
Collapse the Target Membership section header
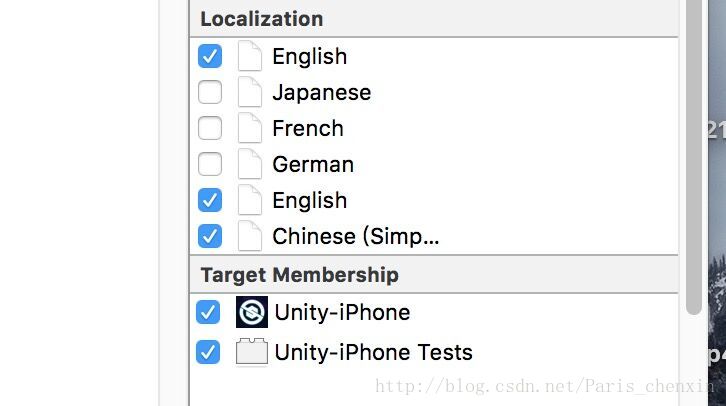pos(299,275)
